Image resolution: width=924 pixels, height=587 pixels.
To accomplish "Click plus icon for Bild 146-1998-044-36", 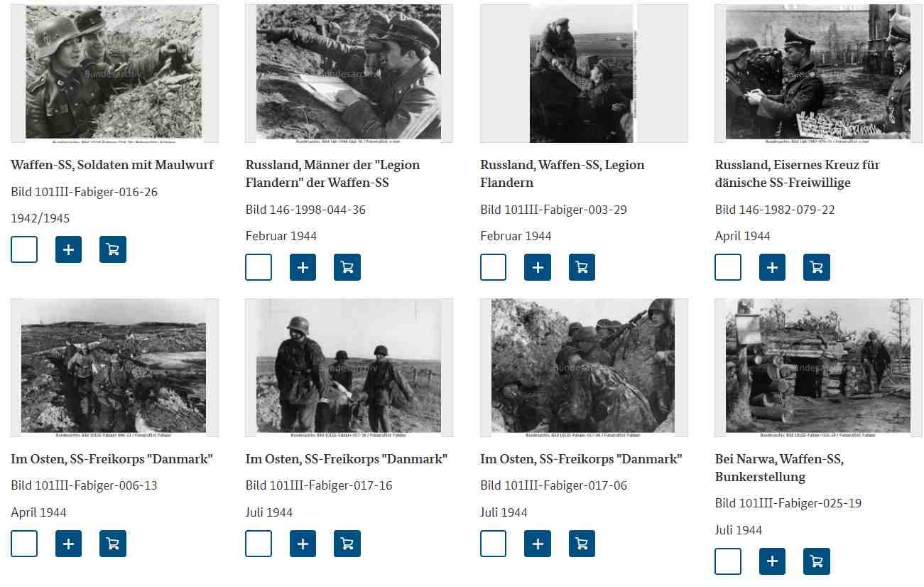I will tap(303, 267).
